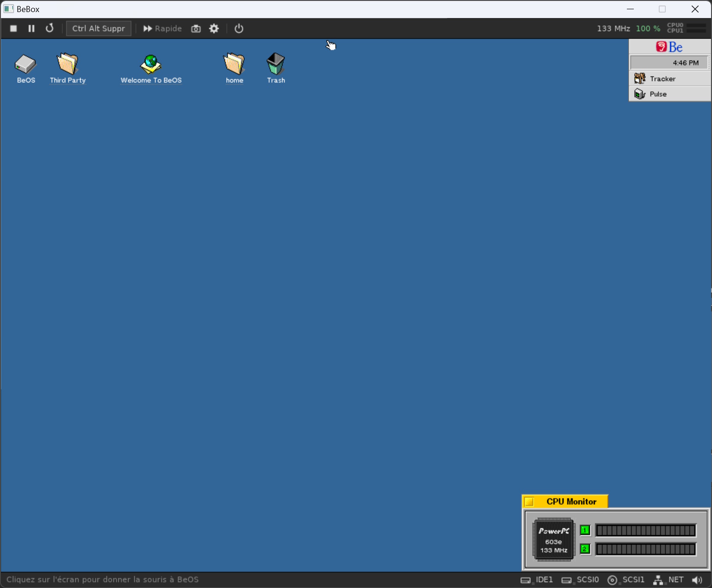Viewport: 712px width, 588px height.
Task: Open the Be menu in Deskbar
Action: (x=669, y=47)
